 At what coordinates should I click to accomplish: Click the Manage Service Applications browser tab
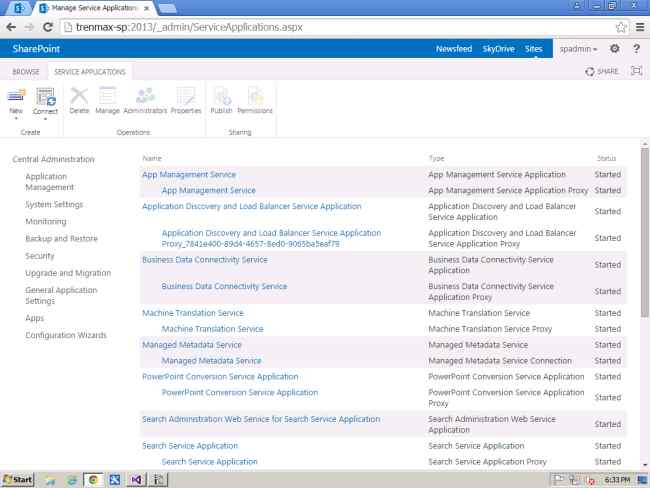pos(95,8)
